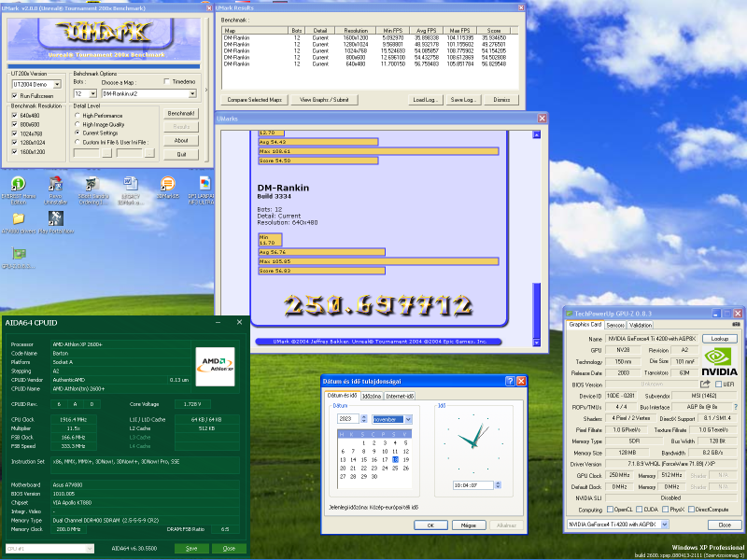Select High Performance detail level
The image size is (747, 560).
[x=78, y=115]
